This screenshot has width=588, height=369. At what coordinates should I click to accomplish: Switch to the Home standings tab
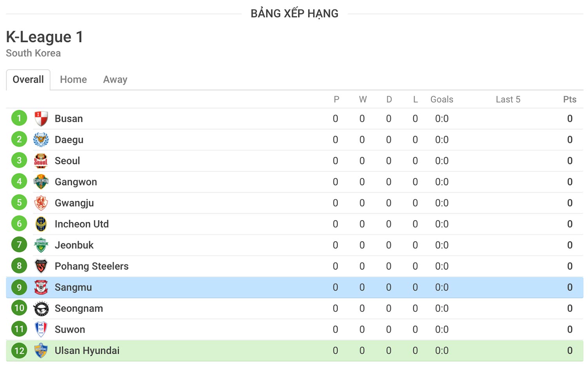coord(73,80)
